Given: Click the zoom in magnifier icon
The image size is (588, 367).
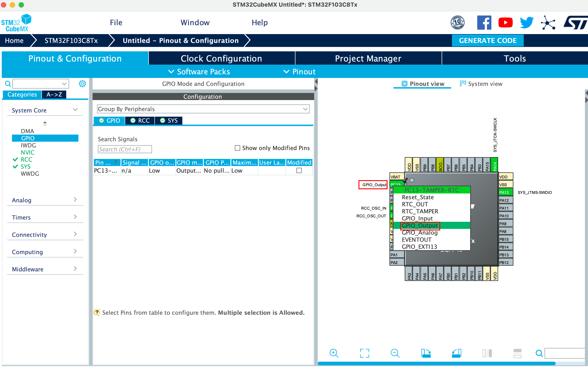Looking at the screenshot, I should coord(334,353).
